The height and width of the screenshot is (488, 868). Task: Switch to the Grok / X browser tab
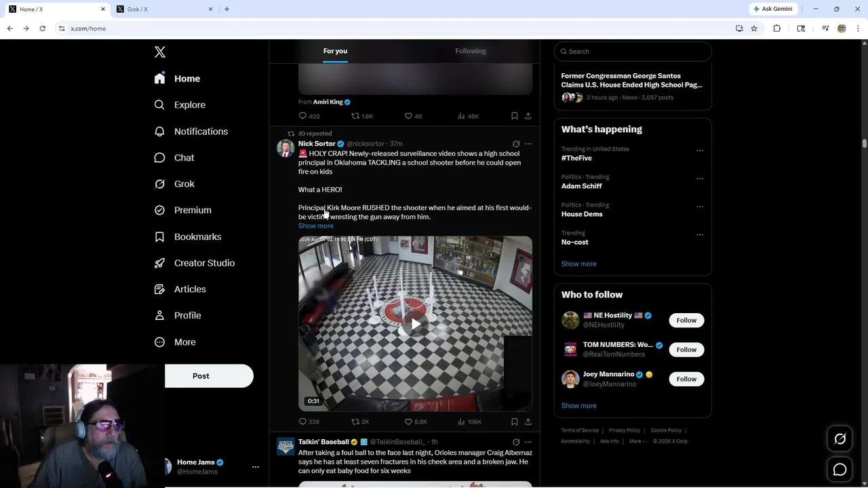165,9
